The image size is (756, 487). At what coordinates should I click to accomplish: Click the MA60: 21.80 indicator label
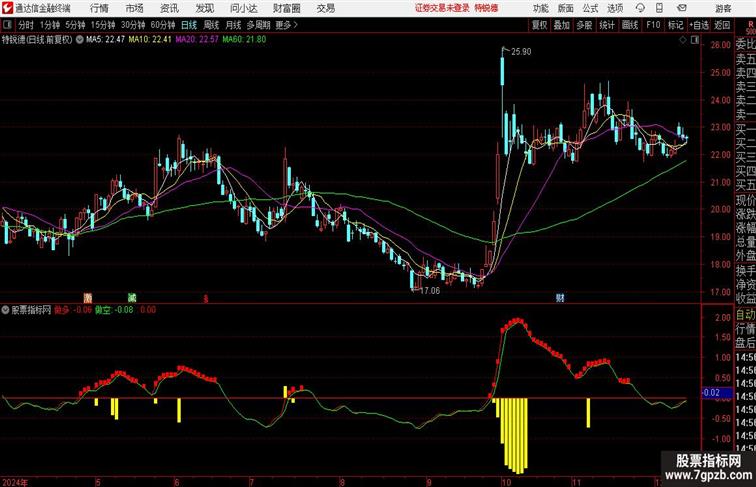244,40
